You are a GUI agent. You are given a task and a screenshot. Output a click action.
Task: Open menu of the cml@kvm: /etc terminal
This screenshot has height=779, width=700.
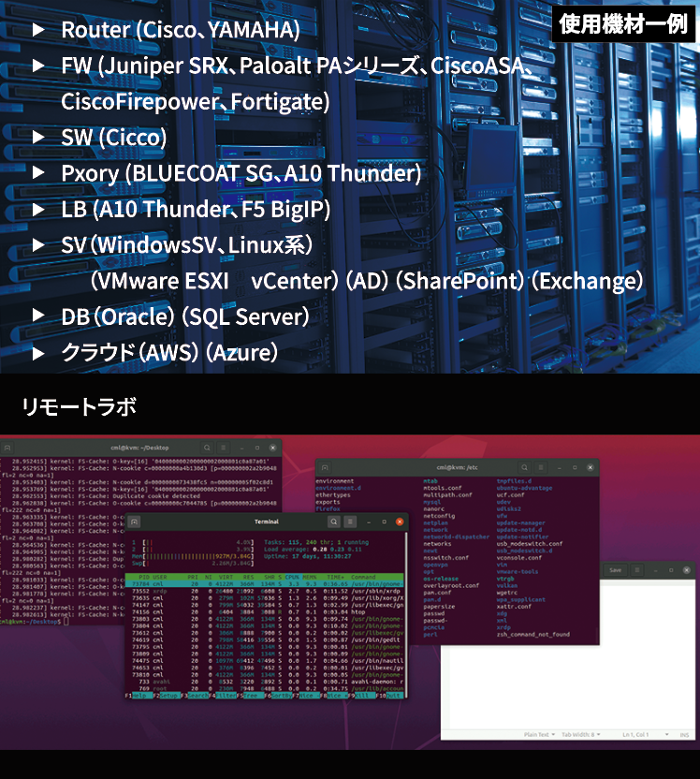coord(541,467)
